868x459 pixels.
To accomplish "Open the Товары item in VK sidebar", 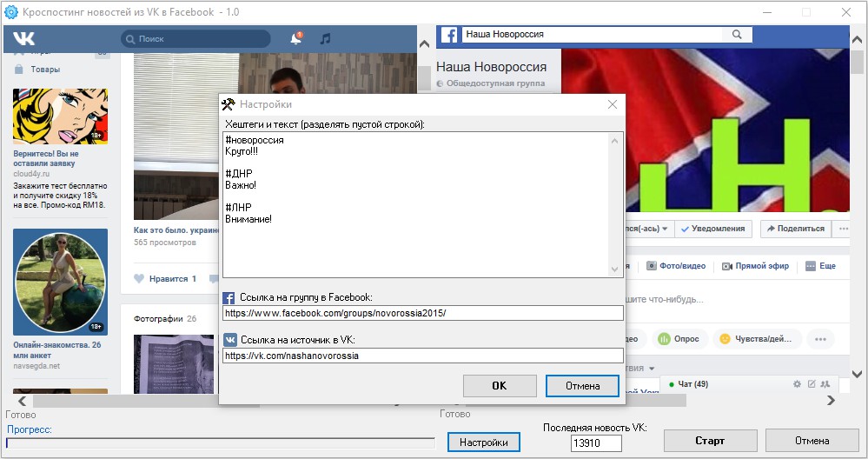I will pos(45,70).
